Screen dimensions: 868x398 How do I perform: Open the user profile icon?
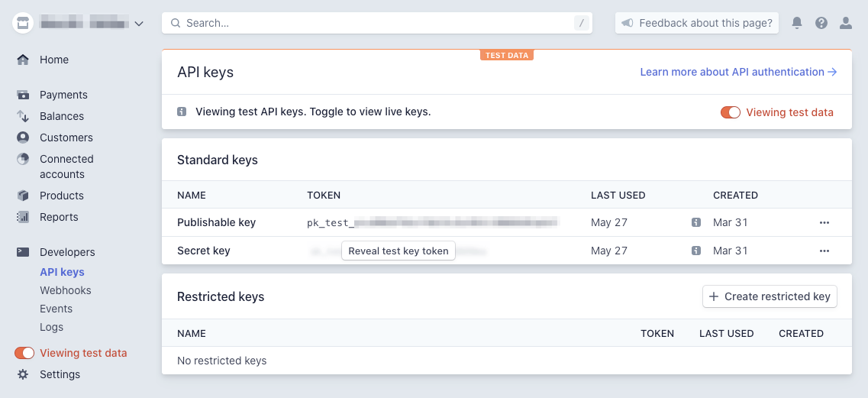pos(846,23)
